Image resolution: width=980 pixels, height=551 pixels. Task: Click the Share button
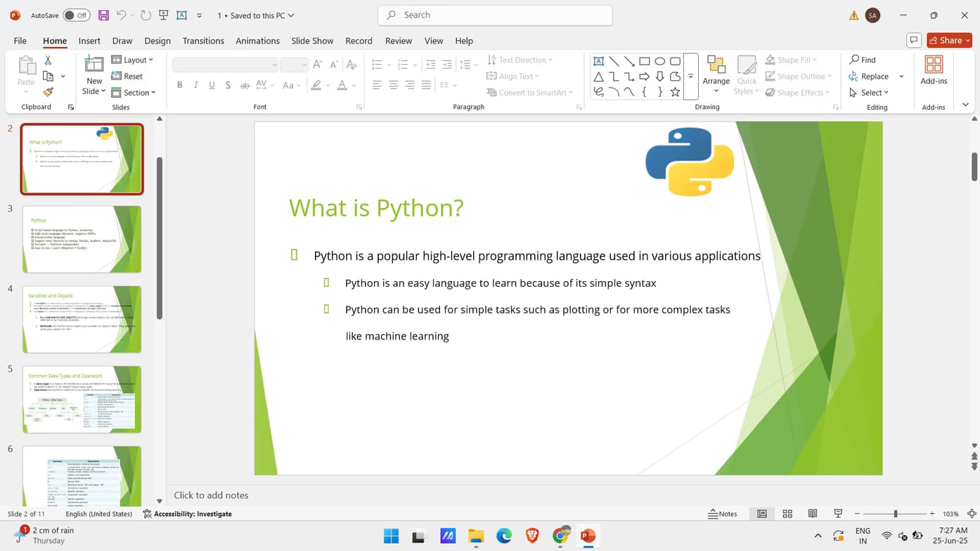point(949,40)
